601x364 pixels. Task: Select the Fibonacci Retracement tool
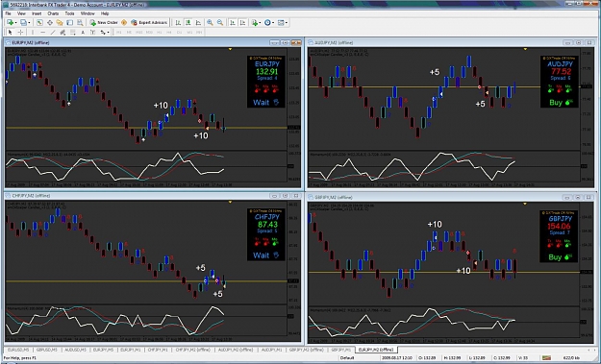73,32
